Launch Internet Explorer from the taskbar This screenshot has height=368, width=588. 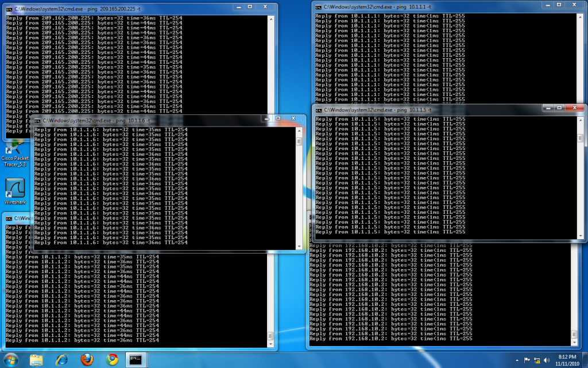(62, 360)
